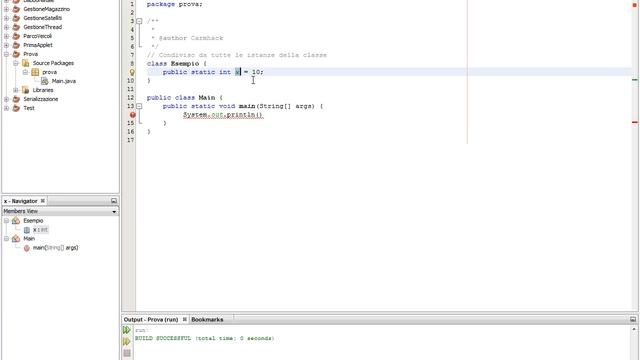Click the Esempio class icon in Navigator
This screenshot has height=360, width=640.
tap(16, 220)
